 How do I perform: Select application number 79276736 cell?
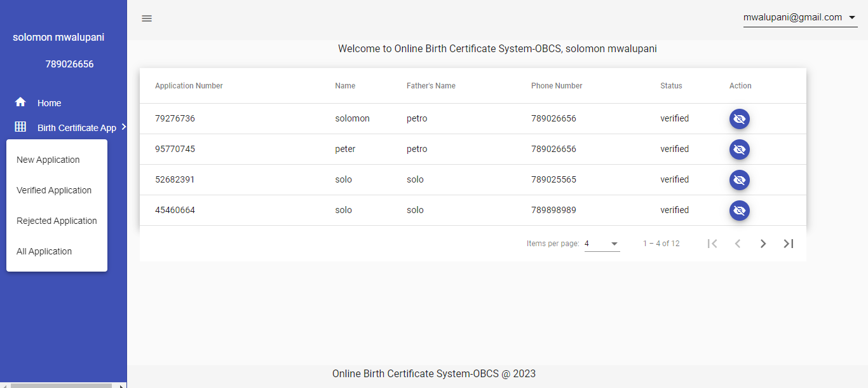175,118
